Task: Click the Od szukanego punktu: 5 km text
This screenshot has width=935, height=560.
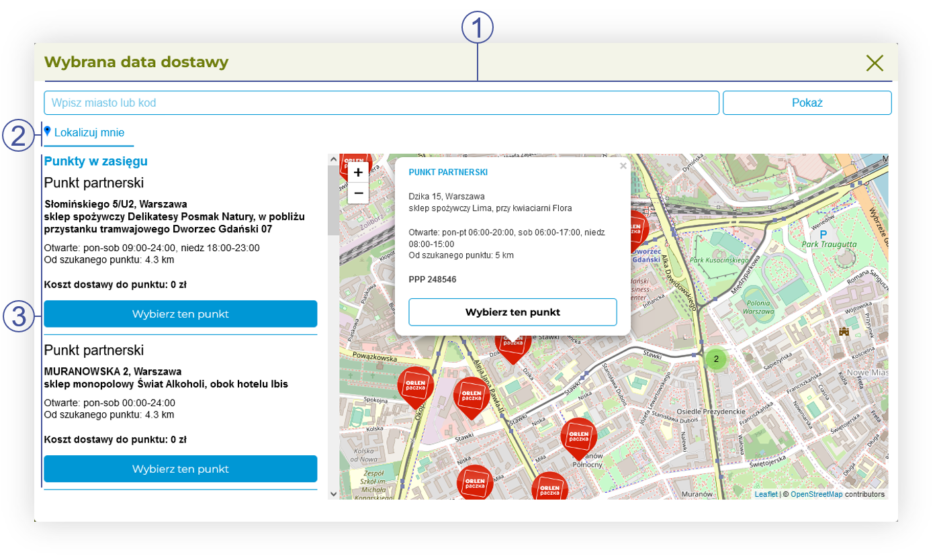Action: point(461,255)
